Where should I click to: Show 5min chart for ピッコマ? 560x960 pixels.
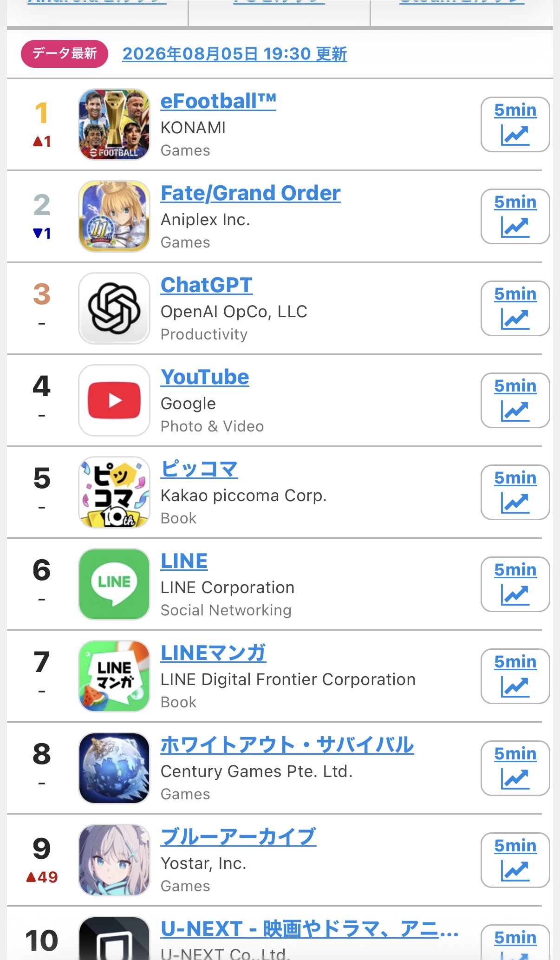(x=515, y=492)
